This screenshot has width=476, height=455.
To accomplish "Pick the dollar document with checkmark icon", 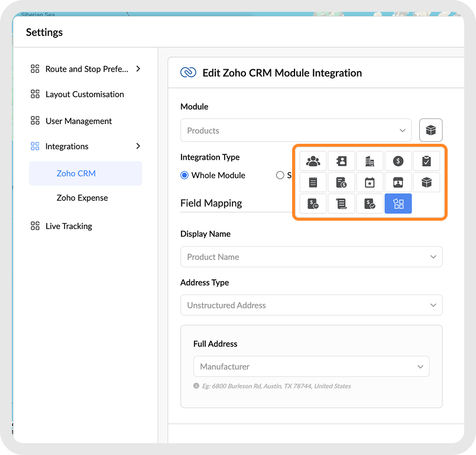I will [370, 204].
